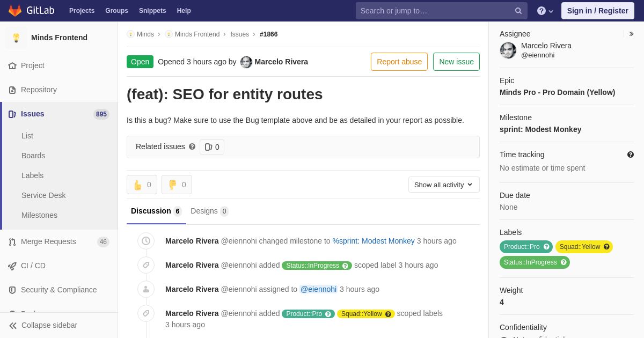644x338 pixels.
Task: Click help icon on activity Status::InProgress label
Action: point(345,266)
